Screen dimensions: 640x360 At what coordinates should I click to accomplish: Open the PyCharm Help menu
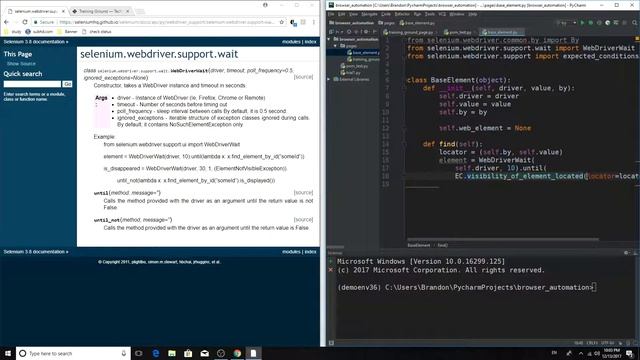tap(472, 14)
